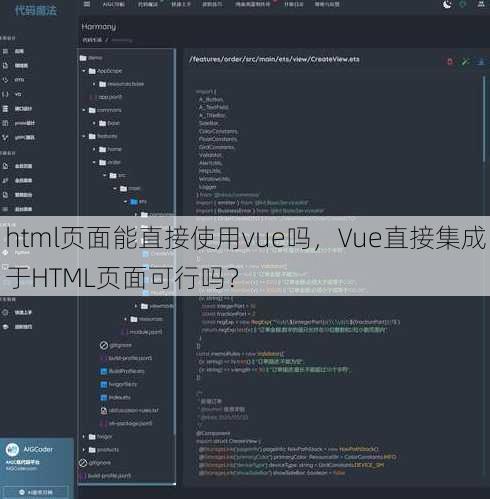Collapse the AppScope folder
490x499 pixels.
pyautogui.click(x=84, y=71)
